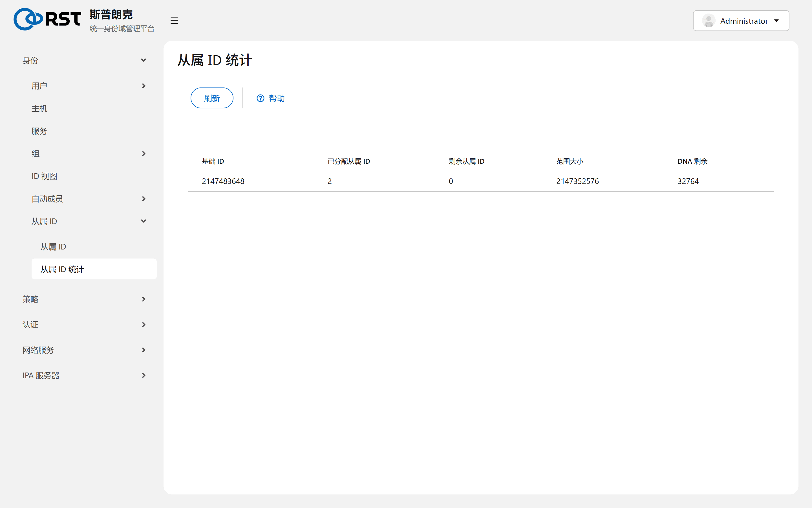Click the value 32764

pyautogui.click(x=688, y=181)
